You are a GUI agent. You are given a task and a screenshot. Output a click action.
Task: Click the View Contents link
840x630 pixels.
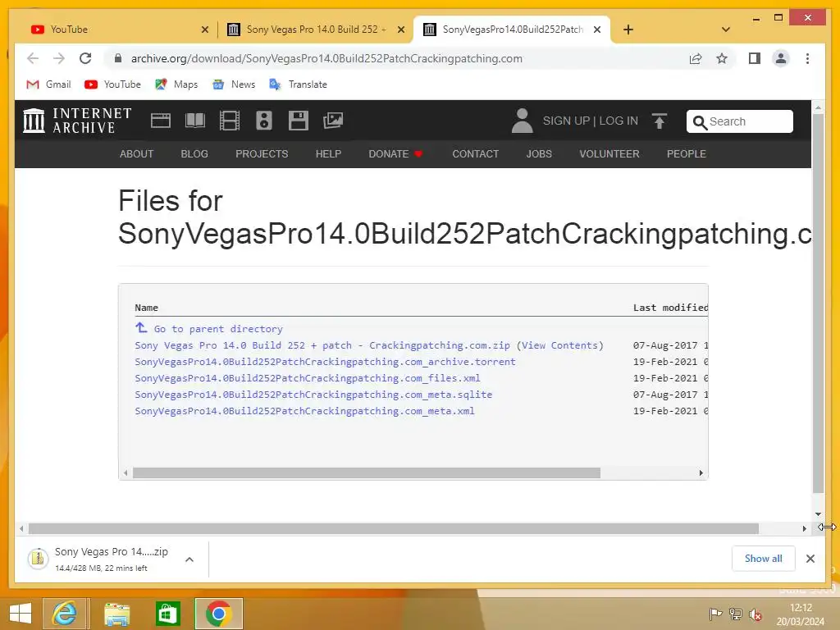click(x=559, y=345)
